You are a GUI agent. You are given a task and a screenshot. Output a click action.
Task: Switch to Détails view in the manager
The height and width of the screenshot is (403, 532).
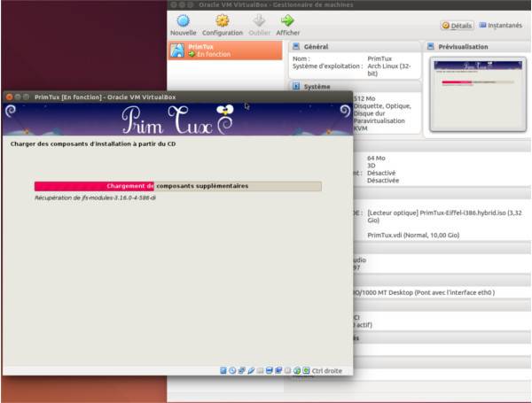click(x=457, y=26)
